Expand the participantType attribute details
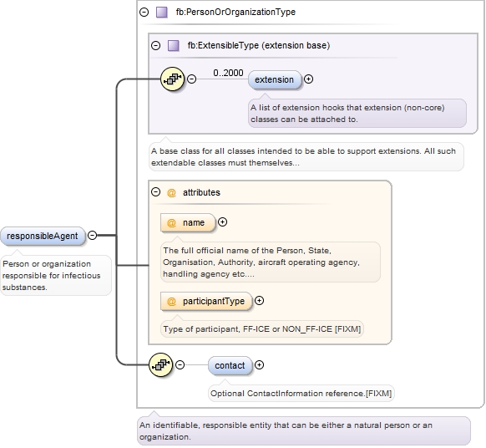This screenshot has height=448, width=486. 259,301
